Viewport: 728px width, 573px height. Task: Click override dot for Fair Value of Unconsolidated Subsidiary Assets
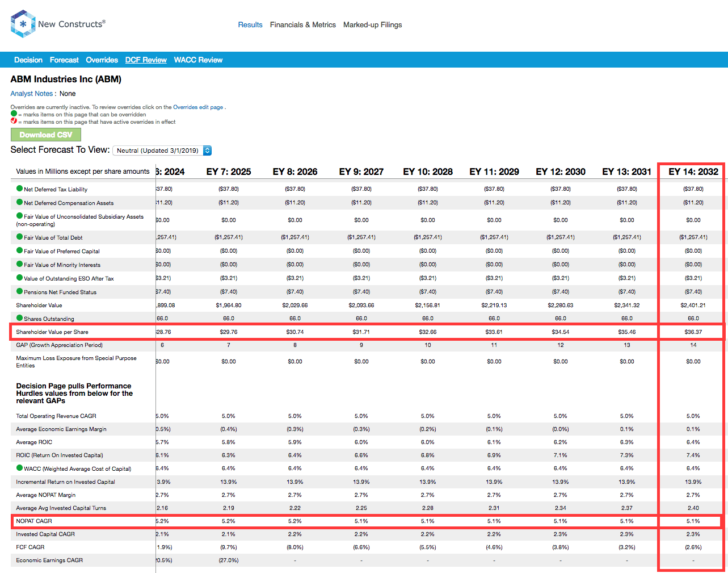(x=19, y=216)
